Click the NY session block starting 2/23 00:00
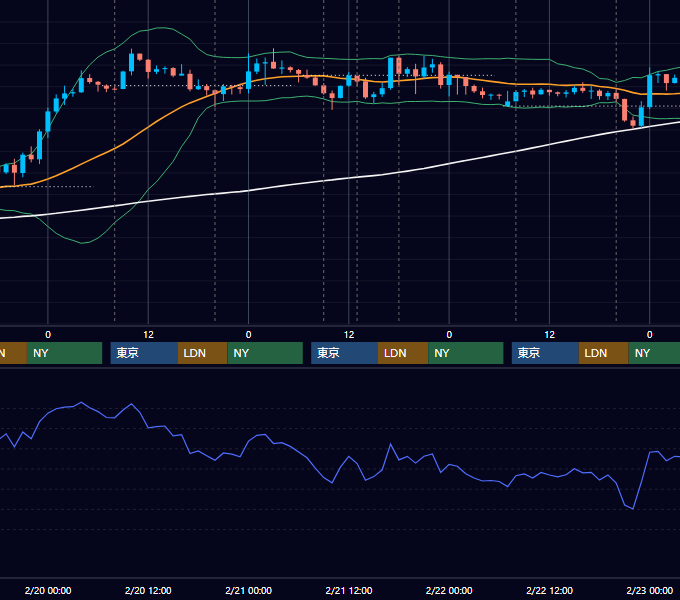Image resolution: width=680 pixels, height=600 pixels. point(654,353)
